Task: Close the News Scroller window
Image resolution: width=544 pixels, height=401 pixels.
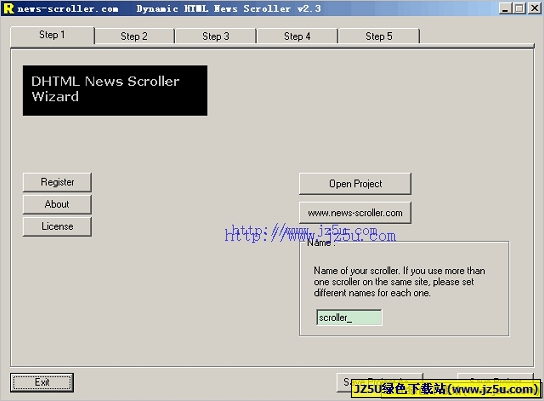Action: click(534, 8)
